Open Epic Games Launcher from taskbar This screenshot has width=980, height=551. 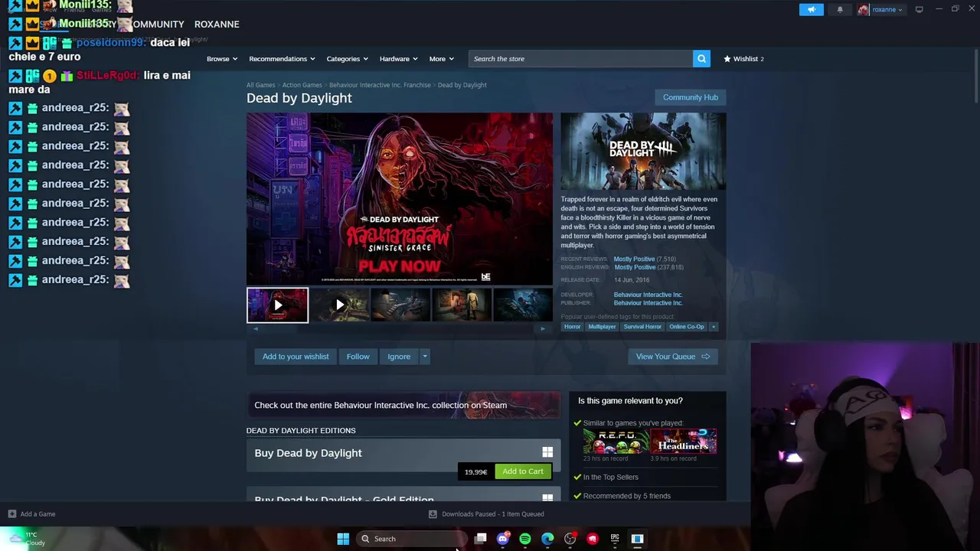pyautogui.click(x=615, y=539)
